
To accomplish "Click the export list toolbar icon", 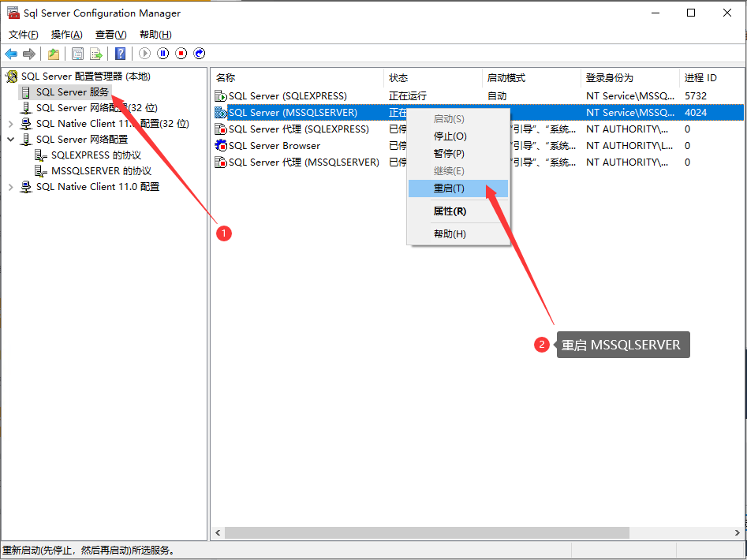I will 96,53.
